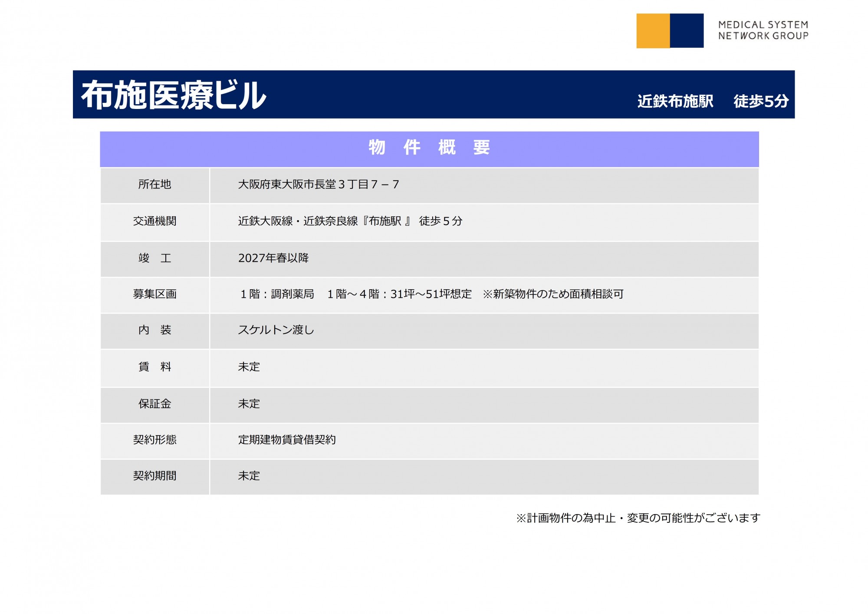The image size is (868, 614).
Task: Click the 1階:調剤薬局 floor details text
Action: coord(431,294)
